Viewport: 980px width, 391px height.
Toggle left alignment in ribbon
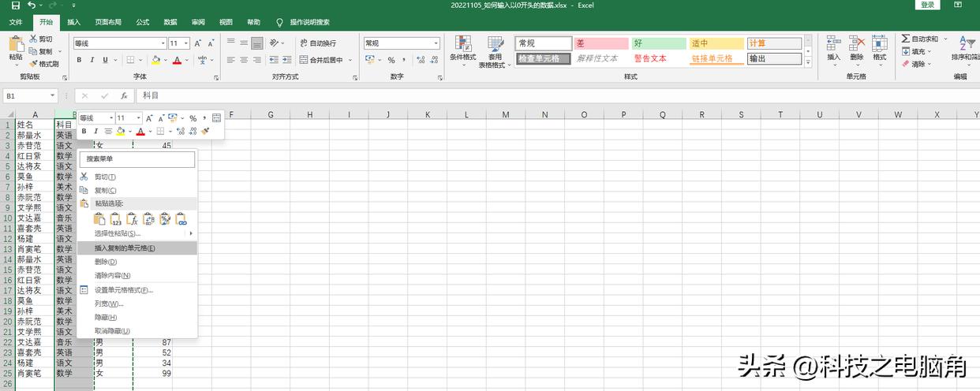[230, 60]
